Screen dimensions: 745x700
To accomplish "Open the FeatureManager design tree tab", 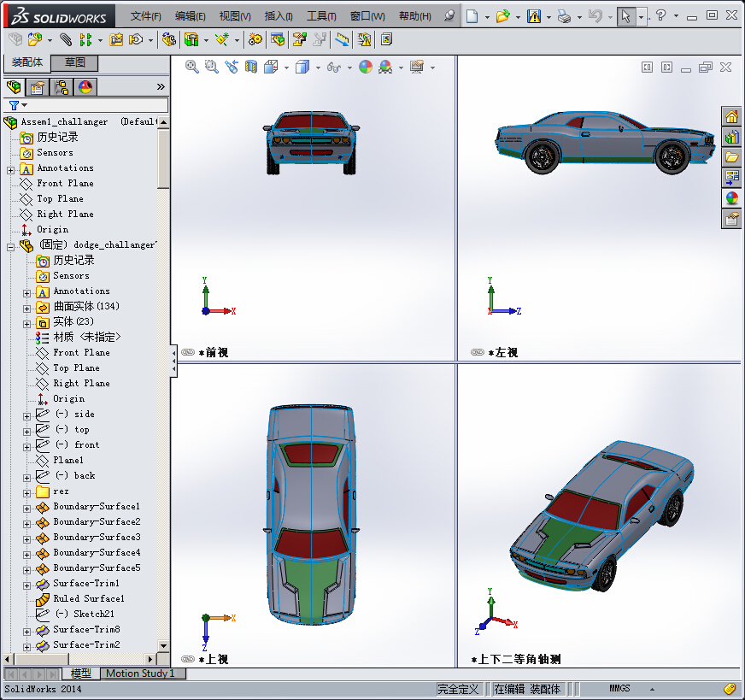I will 14,87.
